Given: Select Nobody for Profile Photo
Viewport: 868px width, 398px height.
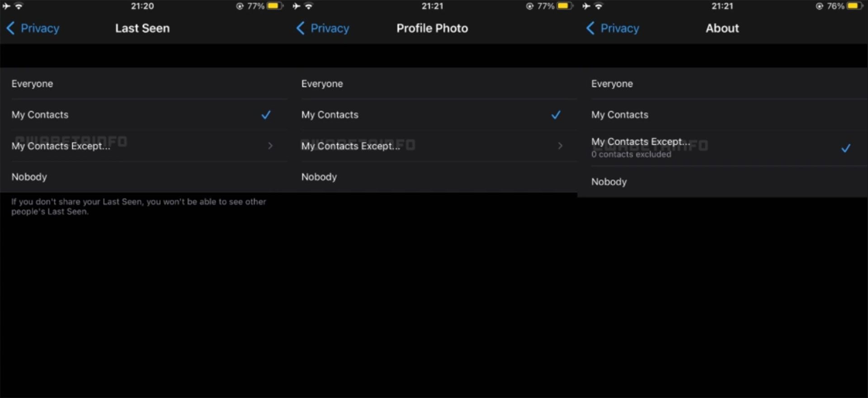Looking at the screenshot, I should (434, 177).
